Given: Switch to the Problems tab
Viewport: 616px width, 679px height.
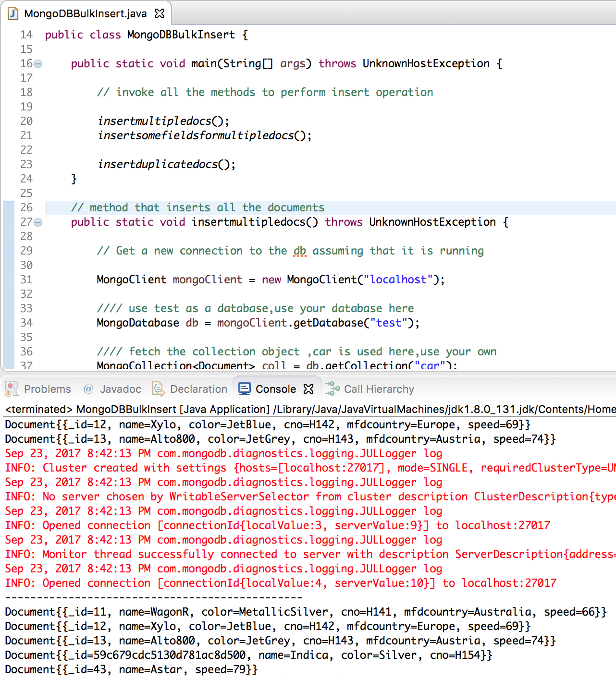Looking at the screenshot, I should tap(47, 389).
